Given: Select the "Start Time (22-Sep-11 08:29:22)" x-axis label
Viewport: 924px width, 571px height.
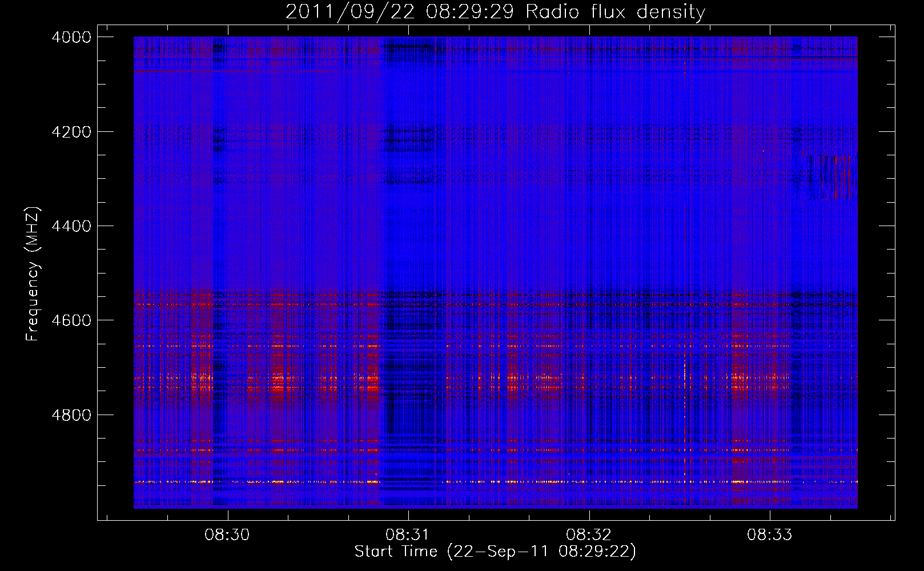Looking at the screenshot, I should point(495,552).
